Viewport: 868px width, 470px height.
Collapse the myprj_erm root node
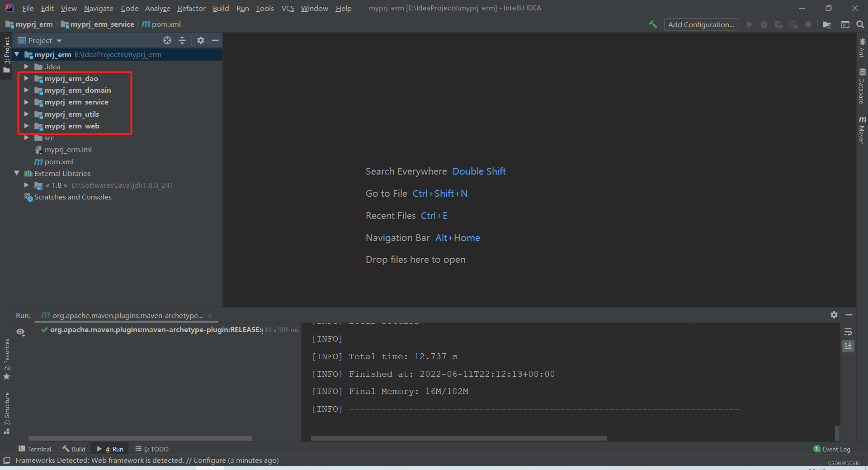click(x=17, y=54)
